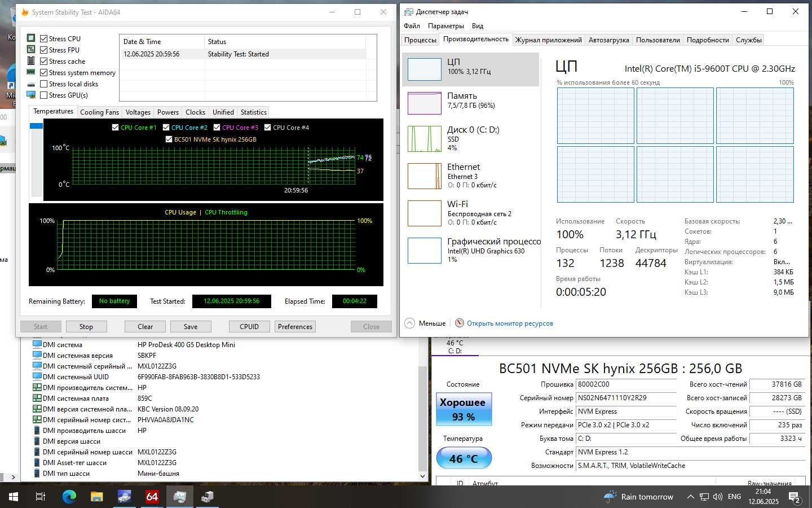
Task: Toggle CPU Core #3 graph checkbox
Action: [x=217, y=128]
